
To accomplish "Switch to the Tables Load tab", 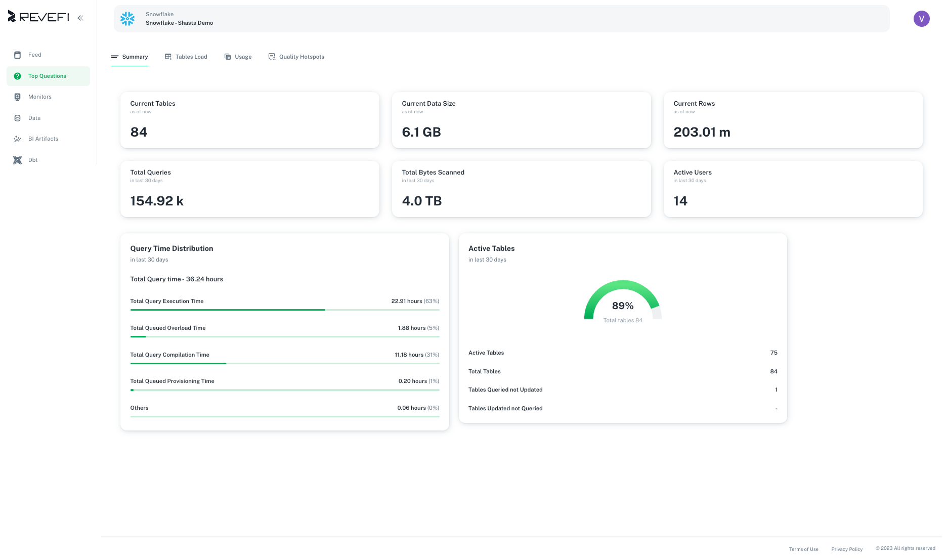I will [x=186, y=57].
